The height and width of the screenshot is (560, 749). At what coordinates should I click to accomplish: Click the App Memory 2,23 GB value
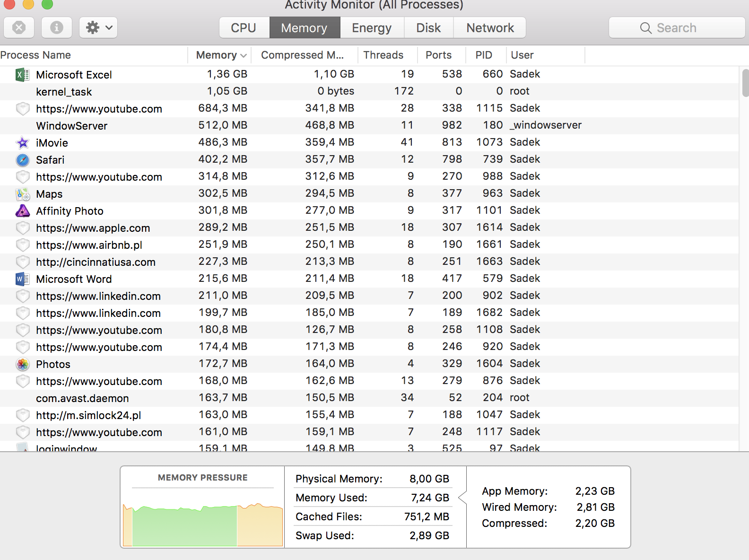pyautogui.click(x=595, y=491)
